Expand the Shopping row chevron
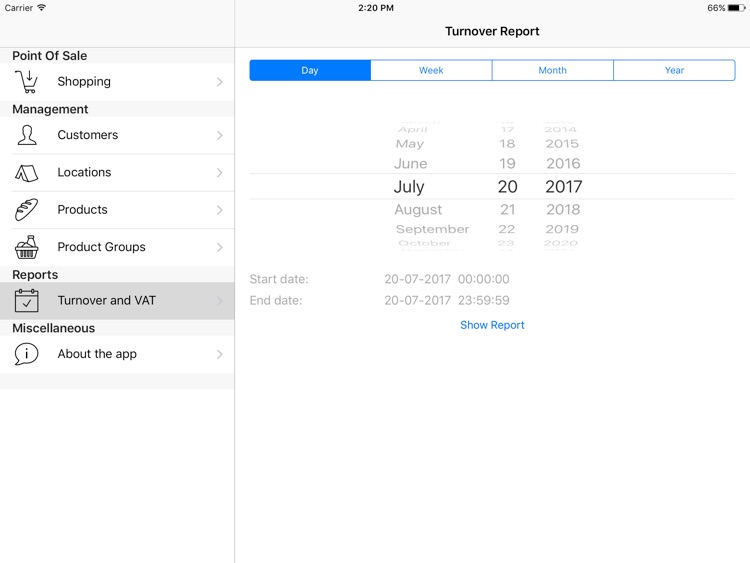The image size is (750, 563). tap(220, 82)
